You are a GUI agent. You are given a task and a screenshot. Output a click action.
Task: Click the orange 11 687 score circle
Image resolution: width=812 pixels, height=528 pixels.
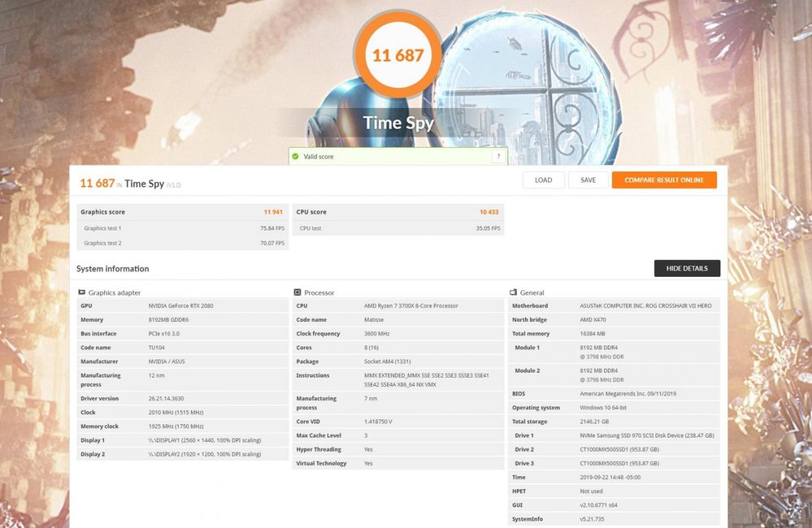(397, 55)
